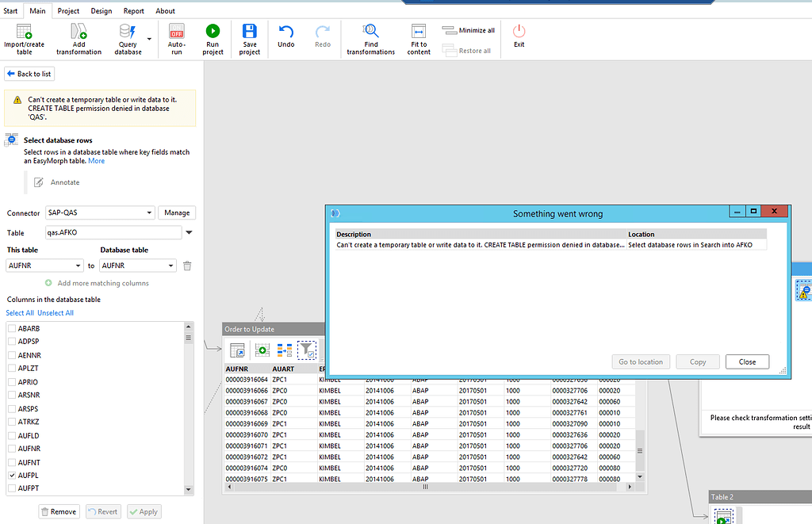The image size is (812, 524).
Task: Check the ADPSP column checkbox
Action: [12, 341]
